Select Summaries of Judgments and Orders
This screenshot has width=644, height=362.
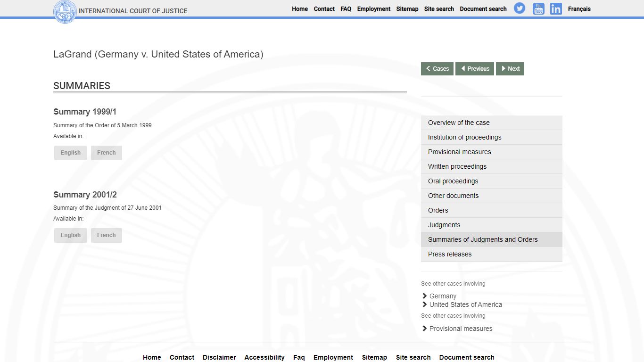(x=492, y=239)
